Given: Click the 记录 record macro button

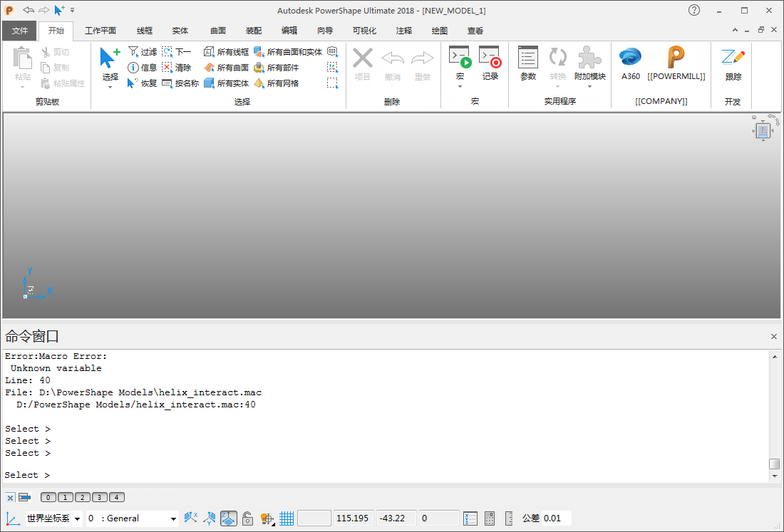Looking at the screenshot, I should coord(490,63).
